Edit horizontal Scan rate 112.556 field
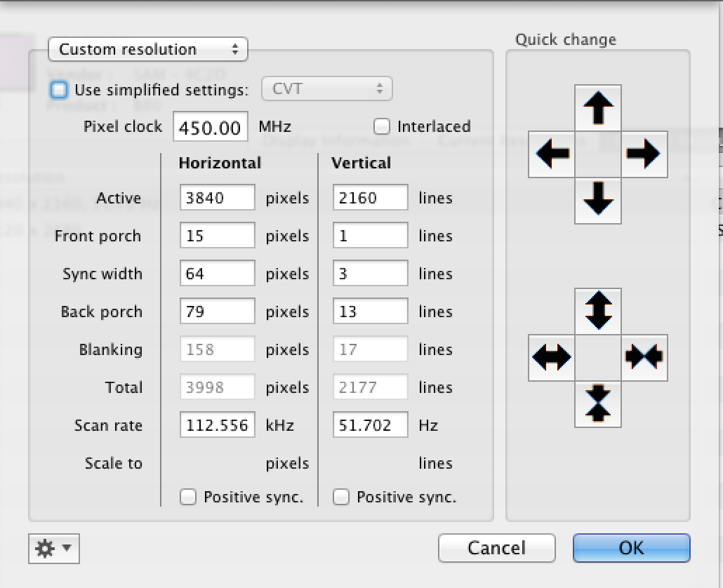Viewport: 723px width, 588px height. [217, 425]
